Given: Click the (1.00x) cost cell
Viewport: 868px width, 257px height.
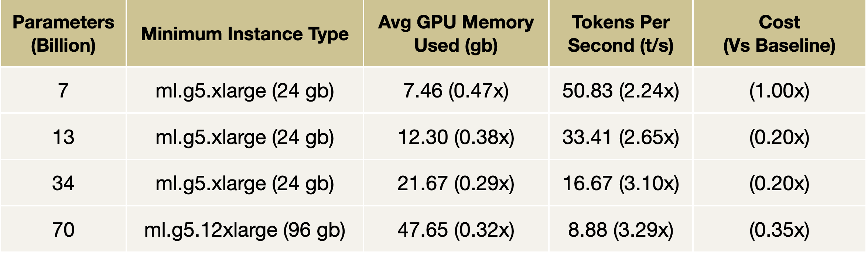Looking at the screenshot, I should click(779, 90).
